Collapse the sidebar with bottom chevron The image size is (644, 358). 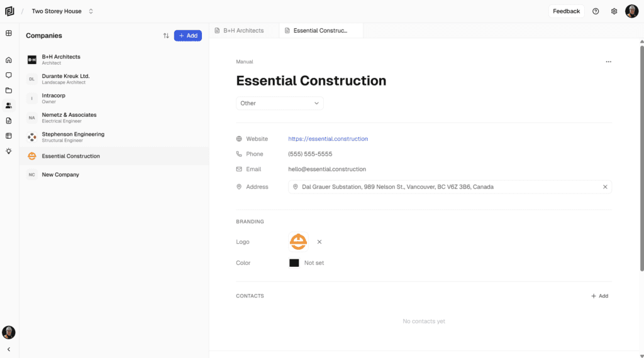click(9, 349)
